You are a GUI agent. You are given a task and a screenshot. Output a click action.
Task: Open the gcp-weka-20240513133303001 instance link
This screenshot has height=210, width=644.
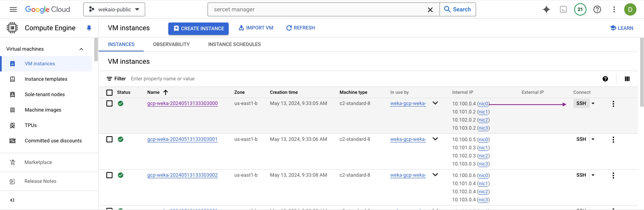(182, 139)
